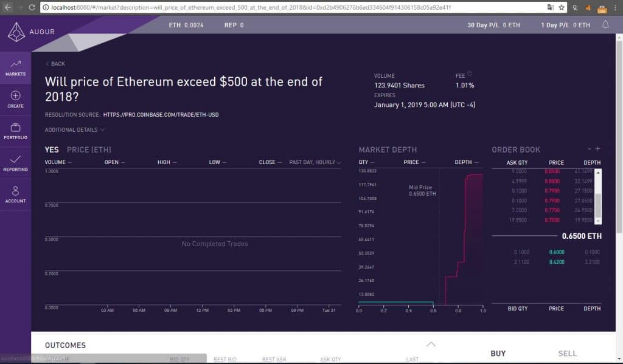Open notifications bell icon
This screenshot has width=623, height=364.
[x=605, y=24]
